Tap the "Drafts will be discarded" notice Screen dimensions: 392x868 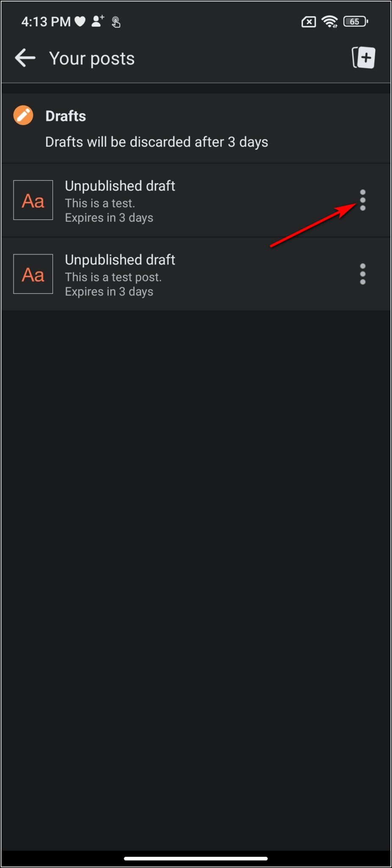[x=156, y=142]
